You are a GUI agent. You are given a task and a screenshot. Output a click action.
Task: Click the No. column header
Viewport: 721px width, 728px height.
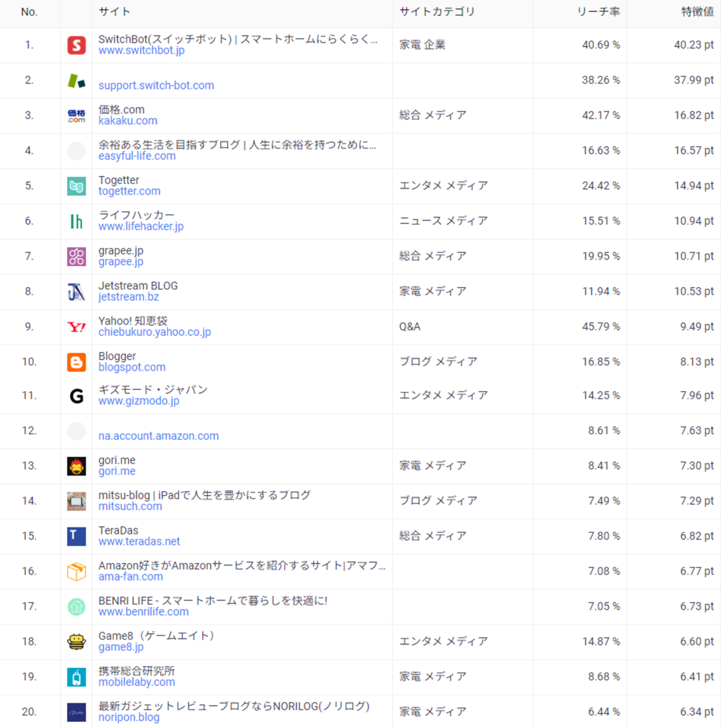click(29, 12)
